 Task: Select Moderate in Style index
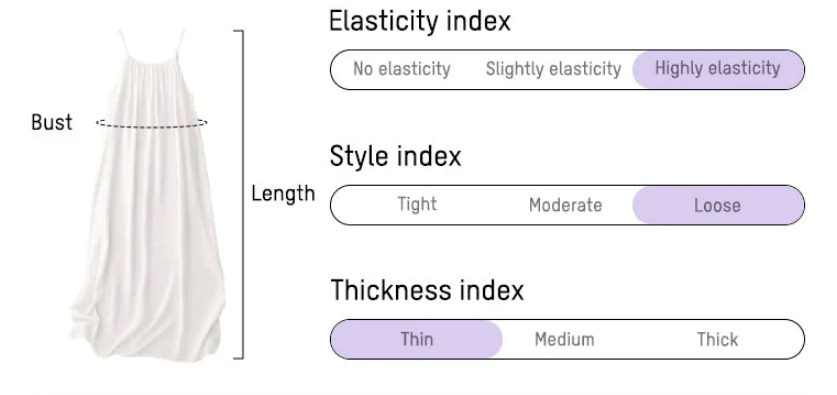[x=565, y=205]
